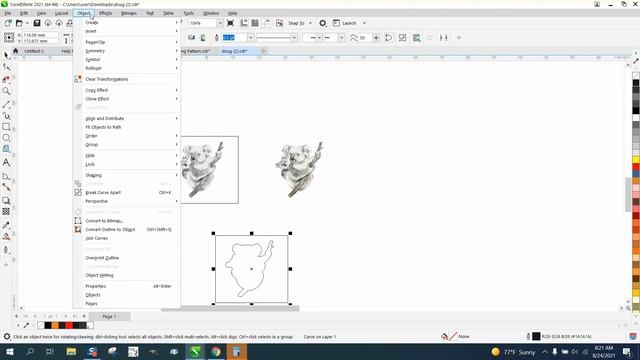
Task: Select the Freehand tool
Action: pos(6,104)
